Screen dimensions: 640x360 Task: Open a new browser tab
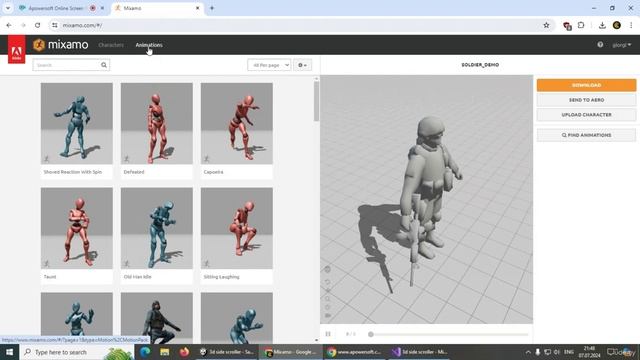tap(212, 8)
